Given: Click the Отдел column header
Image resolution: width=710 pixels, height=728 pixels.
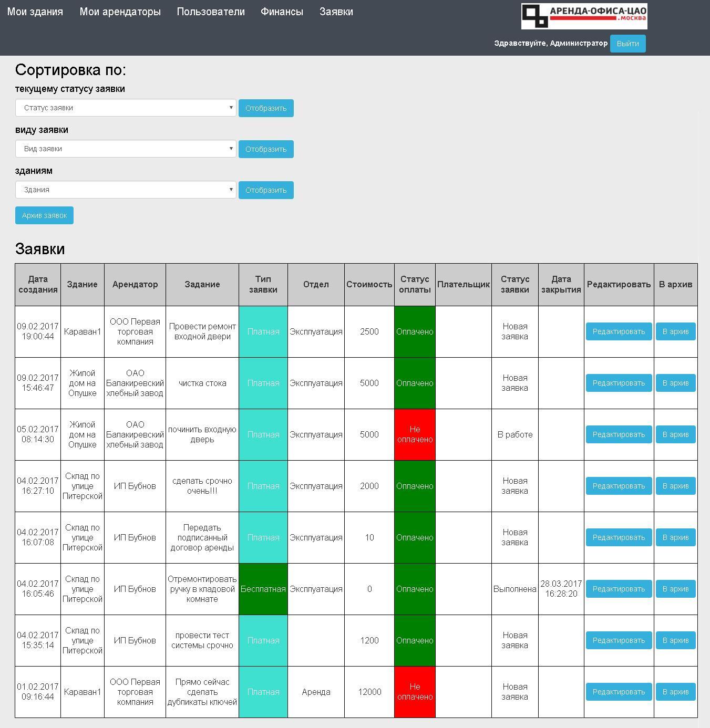Looking at the screenshot, I should pyautogui.click(x=316, y=284).
